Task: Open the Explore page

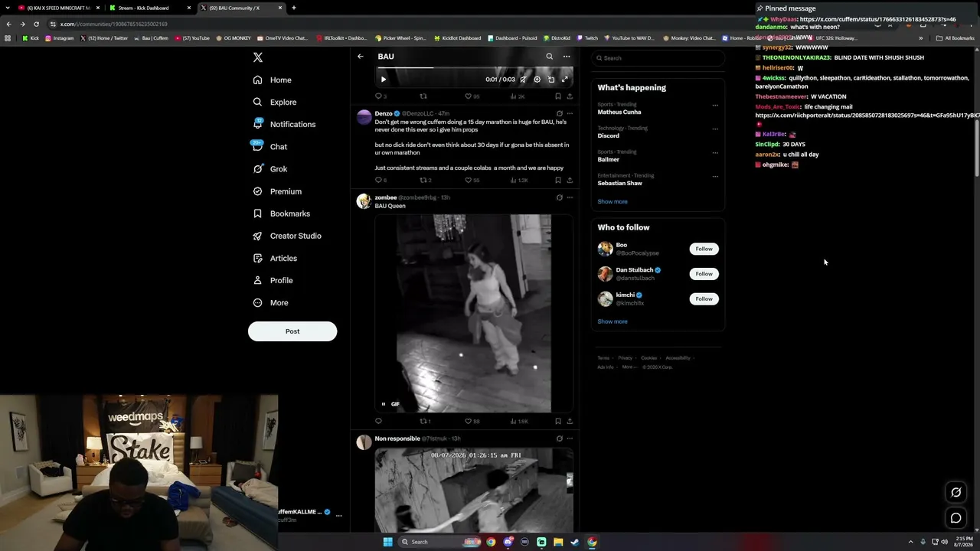Action: (275, 102)
